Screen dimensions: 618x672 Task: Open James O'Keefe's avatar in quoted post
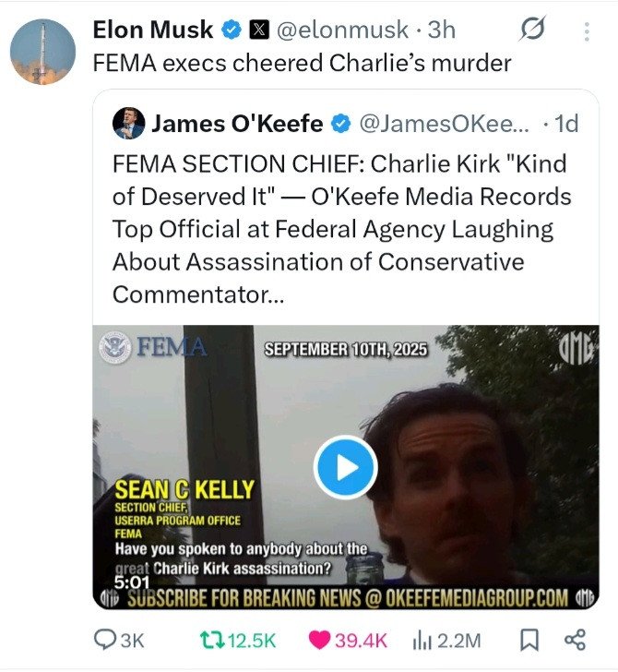127,124
